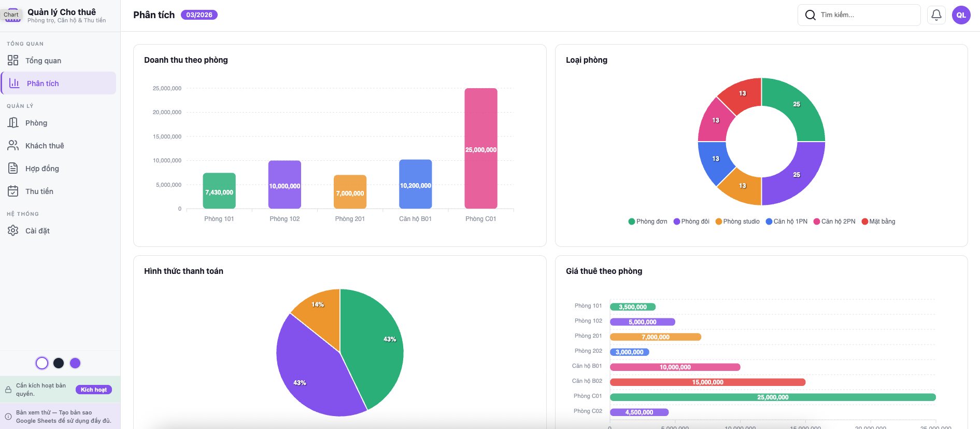The width and height of the screenshot is (980, 429).
Task: Click the Cài đặt gear icon
Action: point(13,231)
